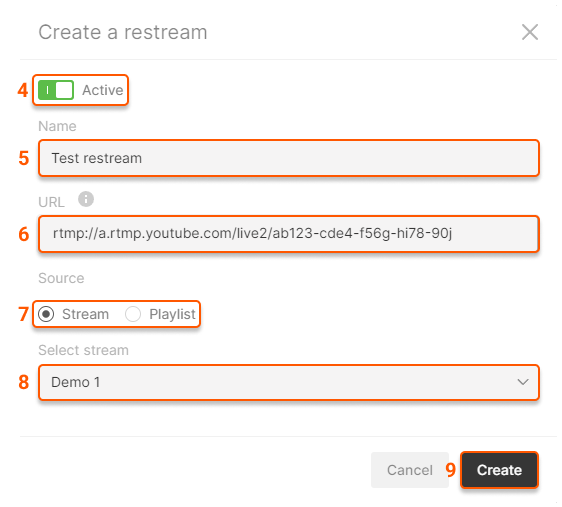Select the Stream radio button
This screenshot has width=562, height=507.
[46, 314]
